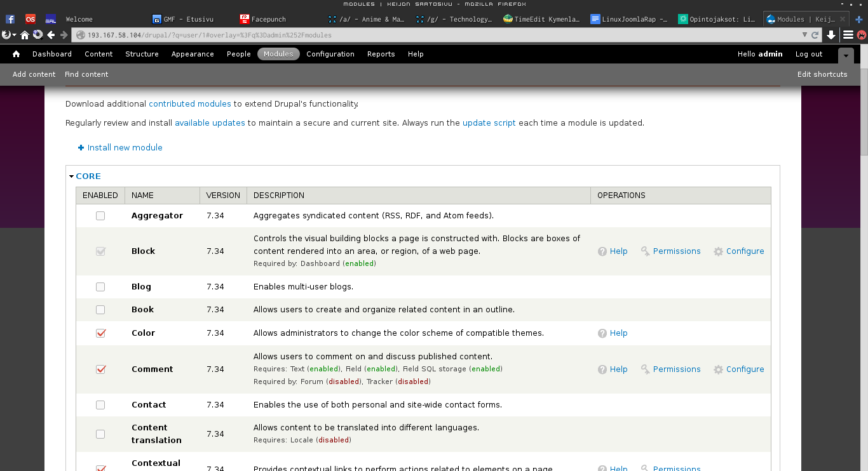The image size is (868, 471).
Task: Open People in admin menu
Action: (x=239, y=54)
